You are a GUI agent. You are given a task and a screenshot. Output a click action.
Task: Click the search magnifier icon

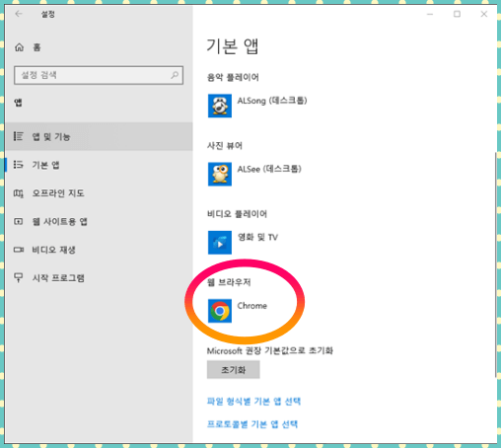[x=175, y=75]
